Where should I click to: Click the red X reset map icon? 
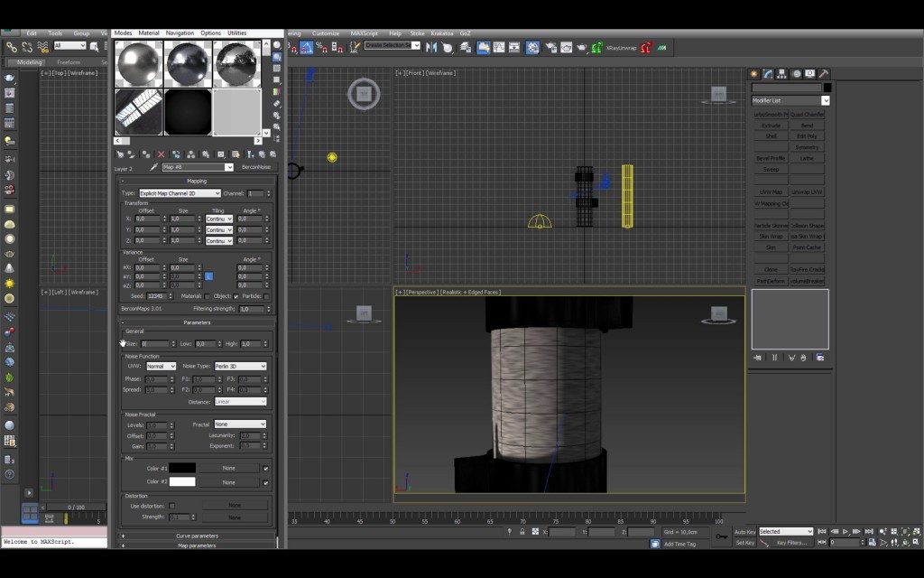[162, 154]
